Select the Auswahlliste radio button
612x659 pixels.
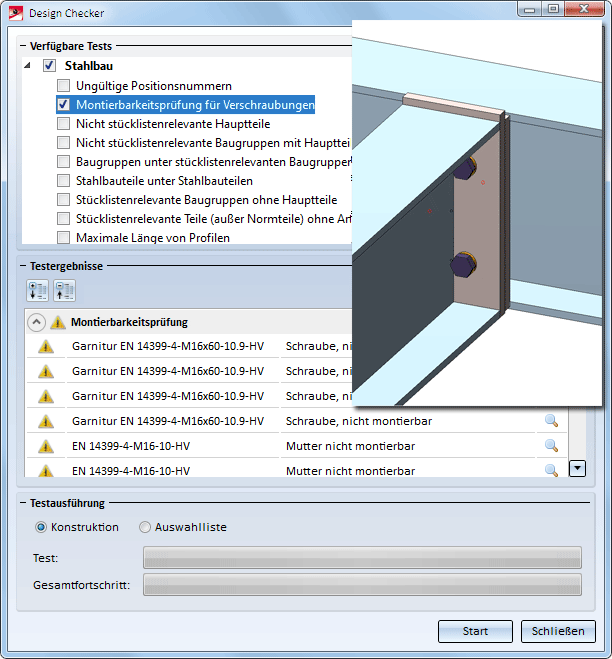pyautogui.click(x=145, y=527)
